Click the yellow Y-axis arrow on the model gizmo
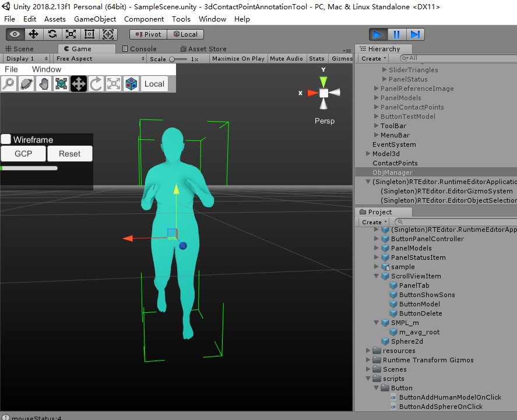 (x=176, y=189)
